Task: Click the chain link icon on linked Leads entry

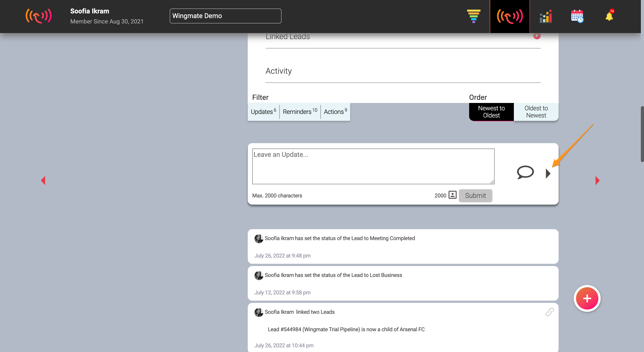Action: coord(549,312)
